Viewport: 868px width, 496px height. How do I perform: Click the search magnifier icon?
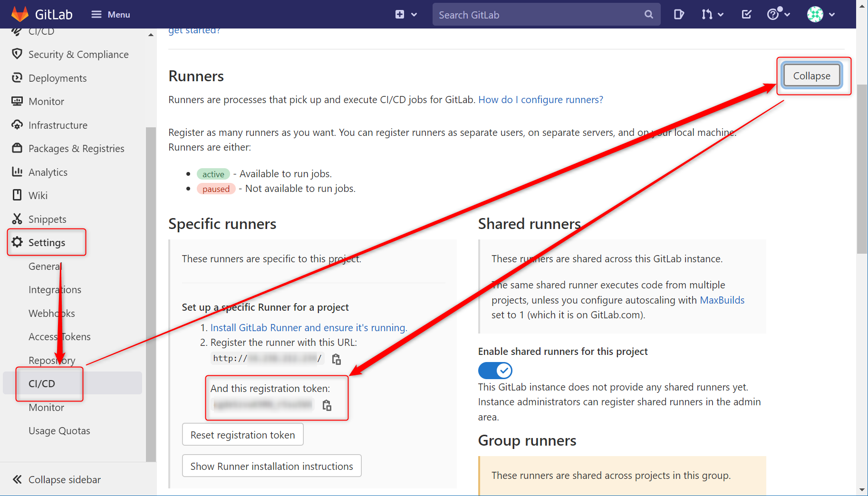coord(649,15)
